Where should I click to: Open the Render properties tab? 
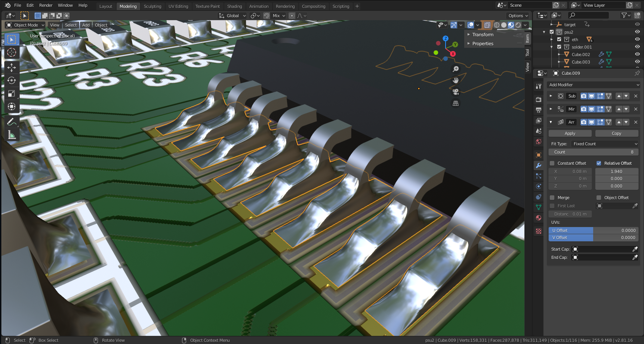coord(539,100)
